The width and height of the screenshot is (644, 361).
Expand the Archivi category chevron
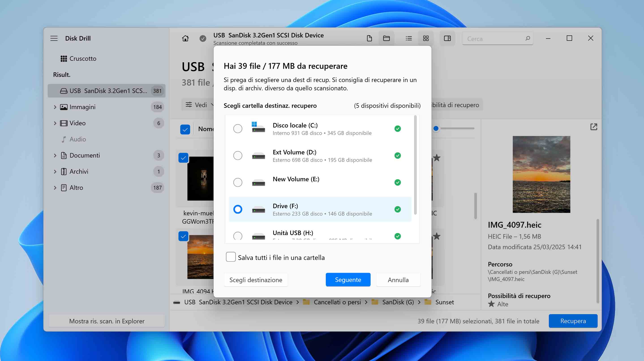(x=55, y=171)
